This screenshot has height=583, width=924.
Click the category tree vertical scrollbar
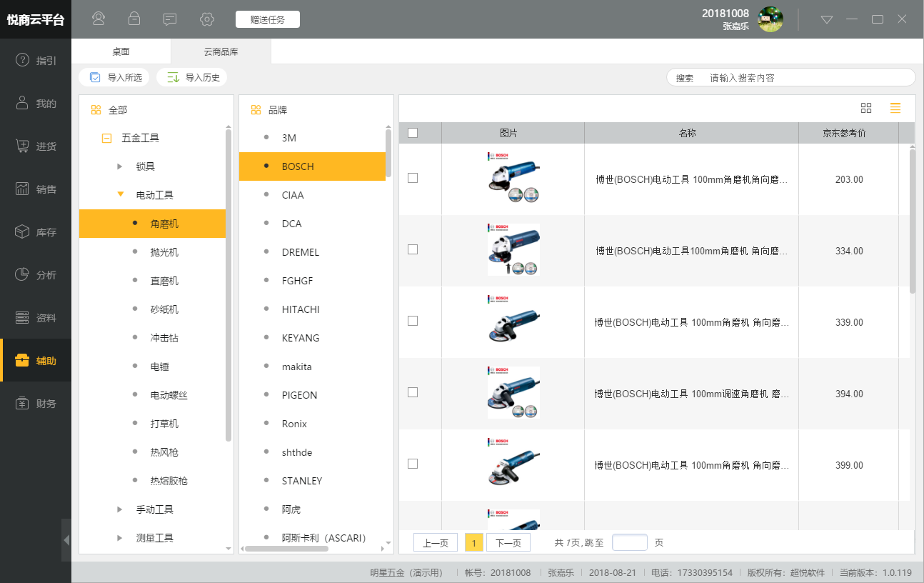(229, 284)
